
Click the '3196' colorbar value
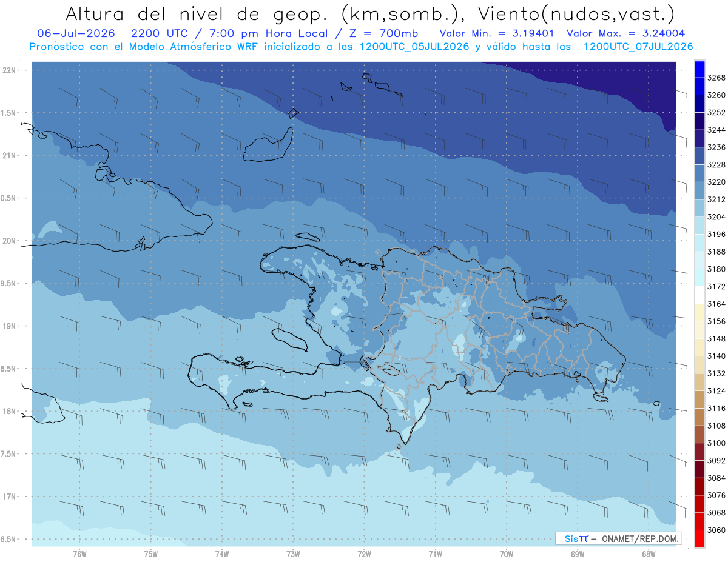pos(716,234)
